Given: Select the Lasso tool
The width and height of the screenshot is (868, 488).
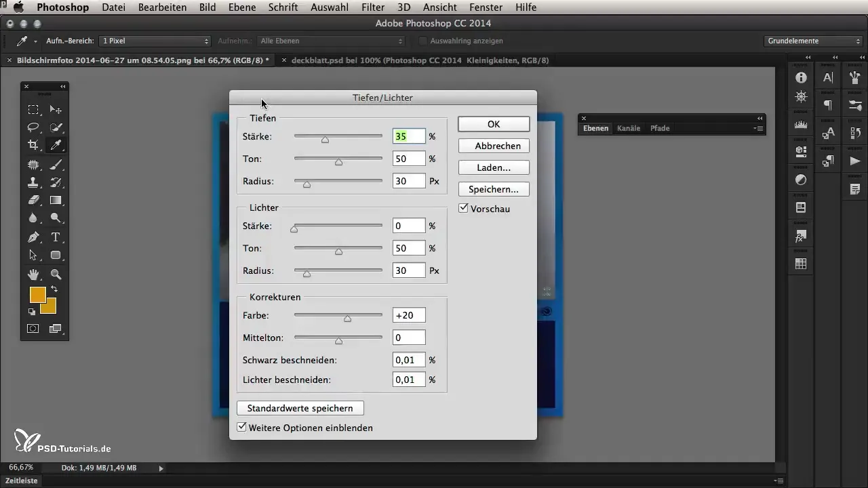Looking at the screenshot, I should coord(33,127).
